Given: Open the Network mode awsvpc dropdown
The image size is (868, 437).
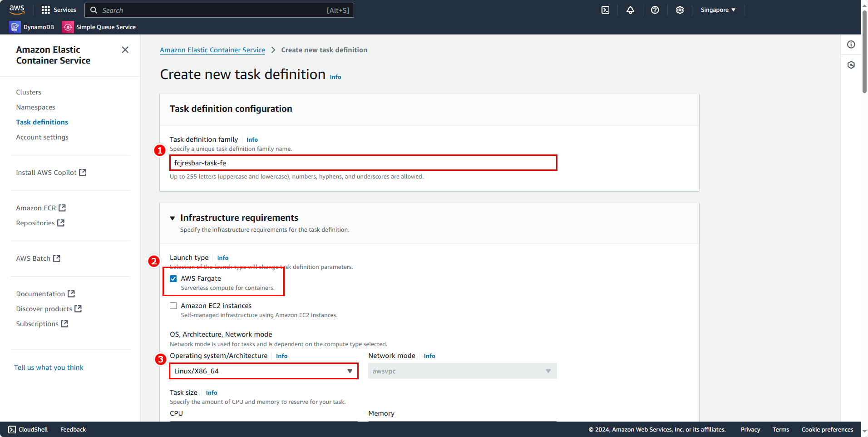Looking at the screenshot, I should pyautogui.click(x=462, y=371).
